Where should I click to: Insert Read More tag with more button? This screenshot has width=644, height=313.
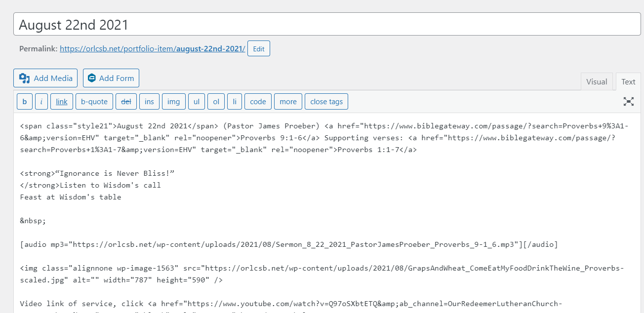[288, 102]
